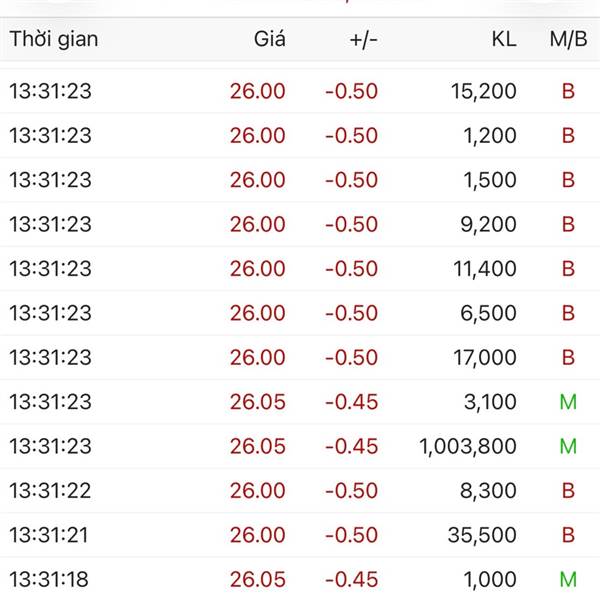Select the trade with volume 9,200
Image resolution: width=600 pixels, height=600 pixels.
click(489, 224)
